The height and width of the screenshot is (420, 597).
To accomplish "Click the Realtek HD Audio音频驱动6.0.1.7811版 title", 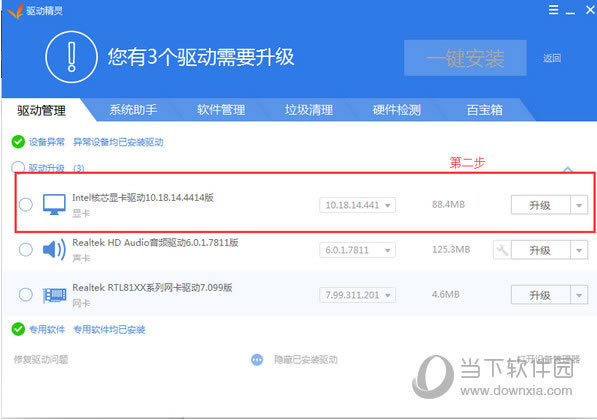I will tap(155, 243).
